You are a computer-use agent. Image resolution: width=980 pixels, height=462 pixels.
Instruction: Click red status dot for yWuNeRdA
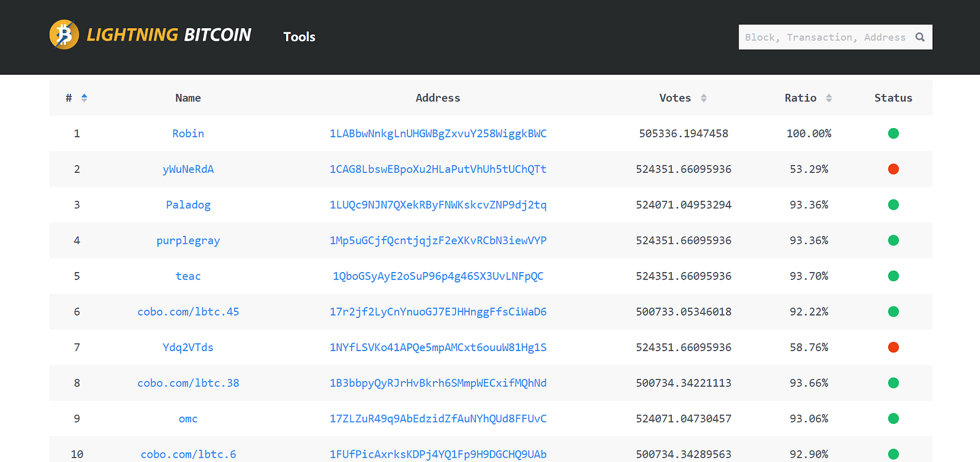(894, 169)
